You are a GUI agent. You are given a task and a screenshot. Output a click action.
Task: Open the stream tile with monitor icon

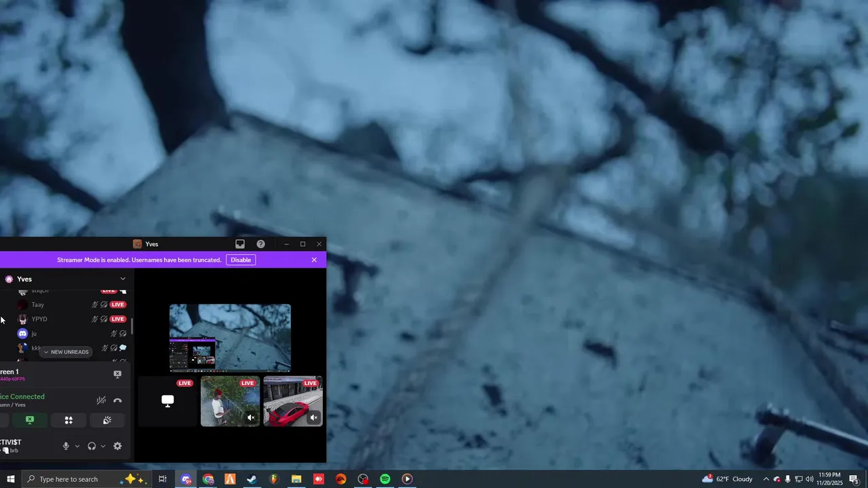(167, 401)
